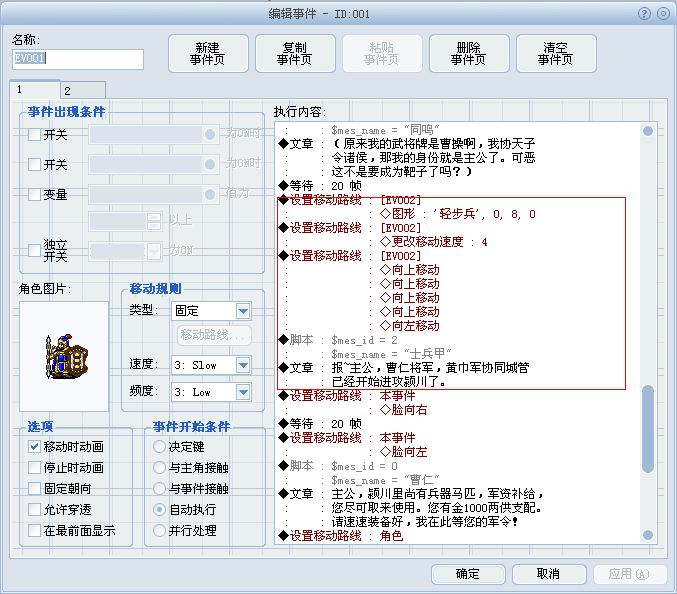The width and height of the screenshot is (677, 594).
Task: Tick the 独立开关 condition checkbox
Action: pyautogui.click(x=34, y=250)
